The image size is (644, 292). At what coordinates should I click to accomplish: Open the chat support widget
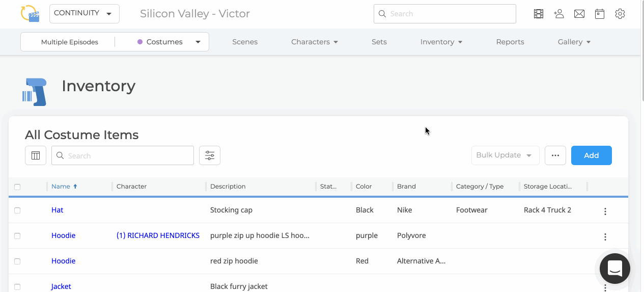click(615, 269)
